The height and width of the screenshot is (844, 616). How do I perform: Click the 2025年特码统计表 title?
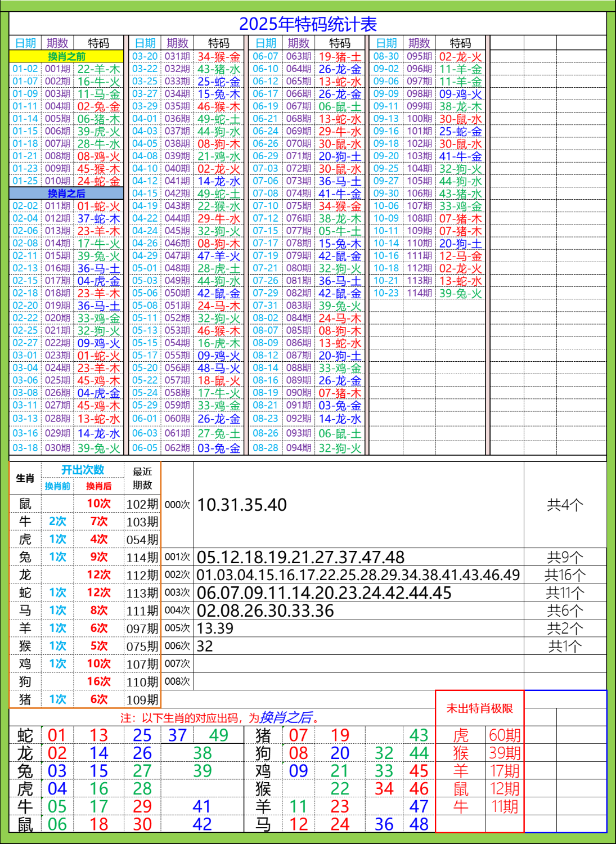tap(308, 23)
